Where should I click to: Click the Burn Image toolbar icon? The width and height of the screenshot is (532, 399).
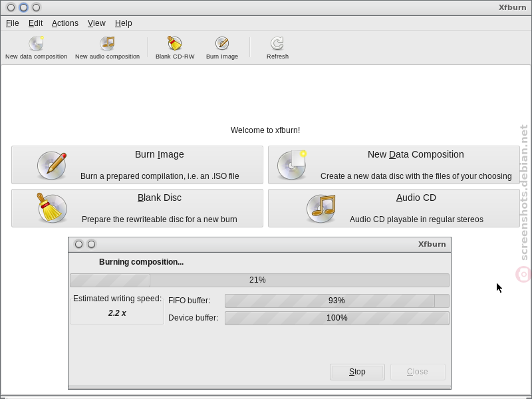[222, 43]
